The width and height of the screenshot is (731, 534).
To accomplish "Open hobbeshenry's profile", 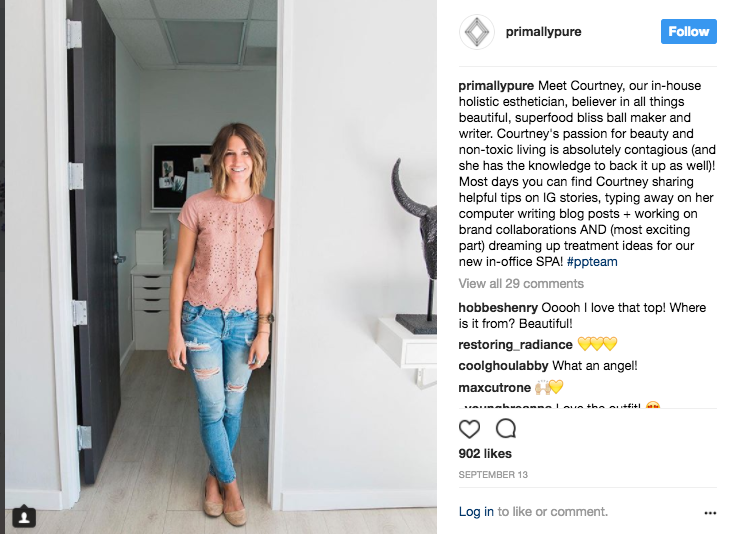I will [498, 308].
